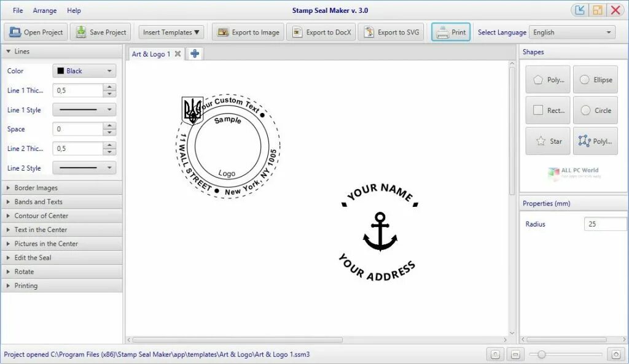Click the zoom slider handle
This screenshot has height=364, width=629.
(x=542, y=354)
